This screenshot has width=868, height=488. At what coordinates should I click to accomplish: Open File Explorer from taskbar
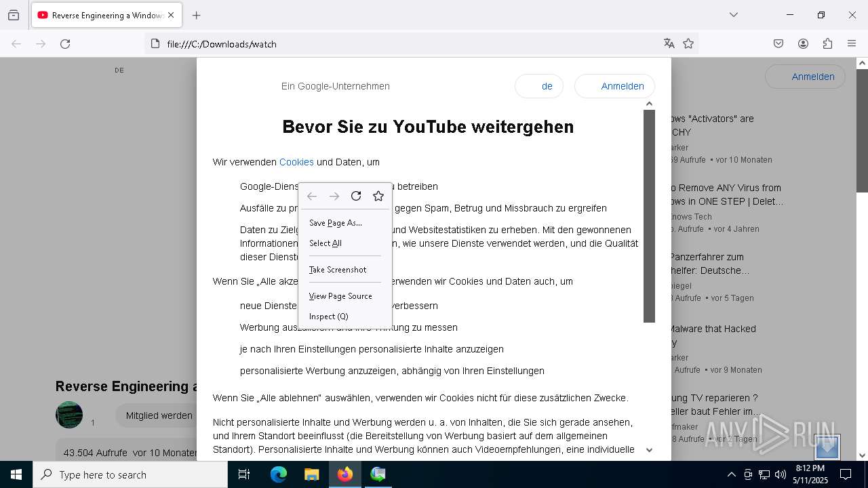click(311, 474)
